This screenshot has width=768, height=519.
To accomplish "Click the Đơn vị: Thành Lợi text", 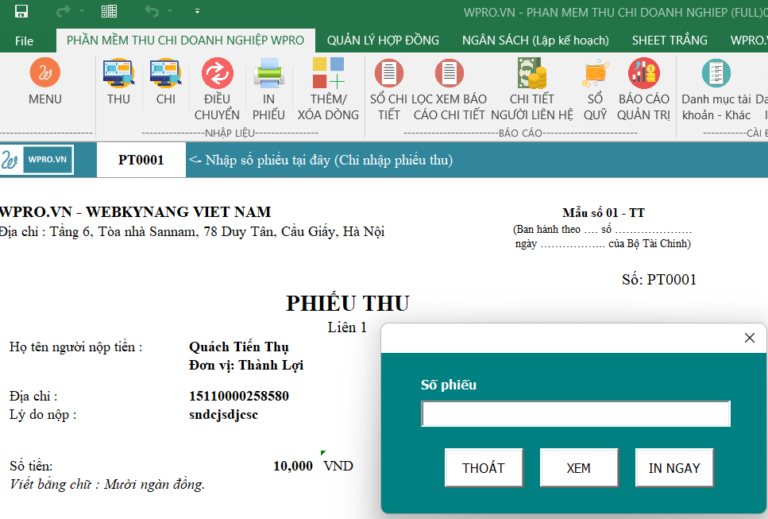I will click(246, 365).
